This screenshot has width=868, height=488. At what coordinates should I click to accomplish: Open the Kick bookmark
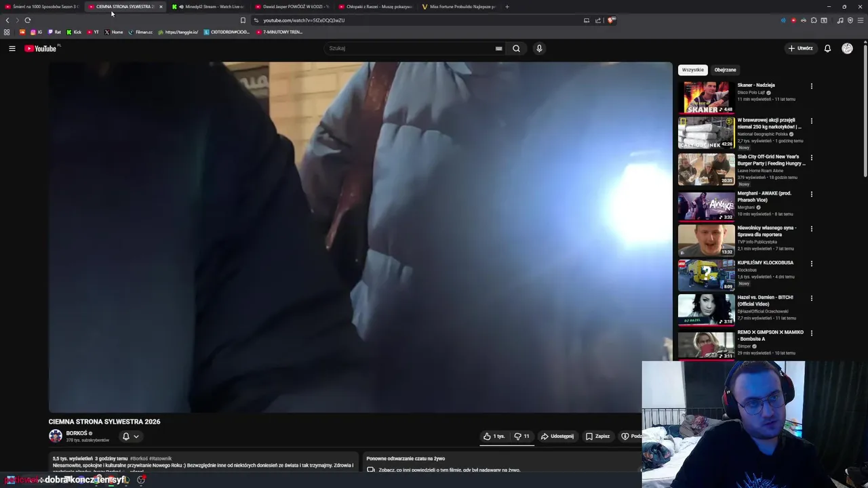tap(74, 32)
